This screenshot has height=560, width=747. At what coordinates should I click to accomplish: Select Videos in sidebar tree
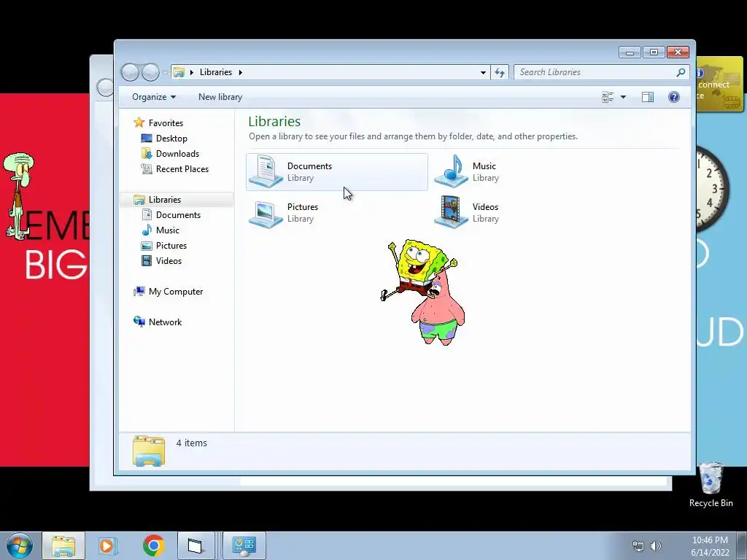[x=169, y=260]
